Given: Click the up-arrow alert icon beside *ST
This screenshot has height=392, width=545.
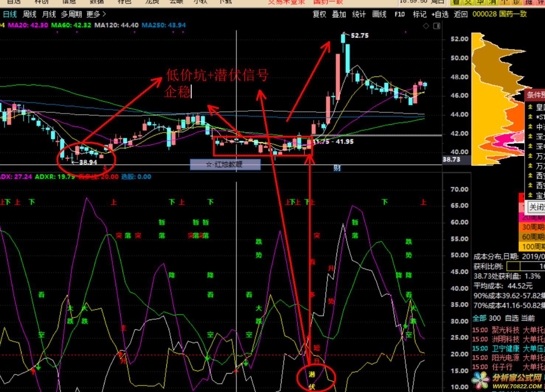Looking at the screenshot, I should pos(530,117).
